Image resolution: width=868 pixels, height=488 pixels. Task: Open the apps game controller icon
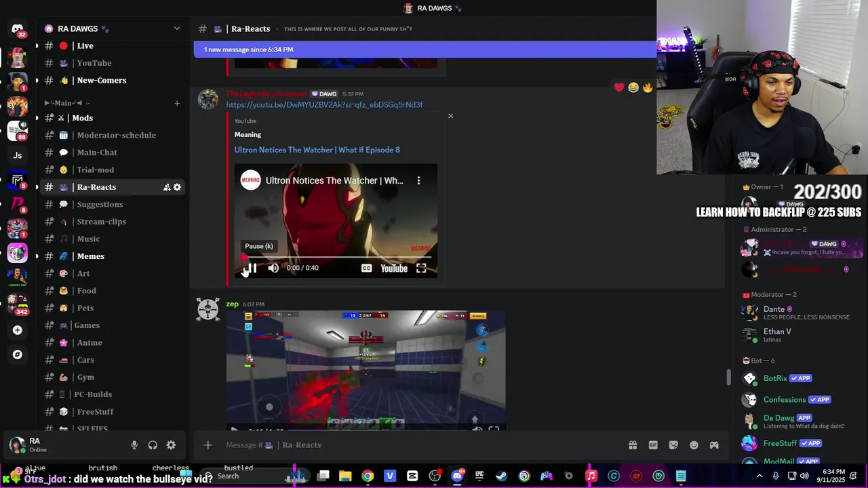[x=714, y=445]
